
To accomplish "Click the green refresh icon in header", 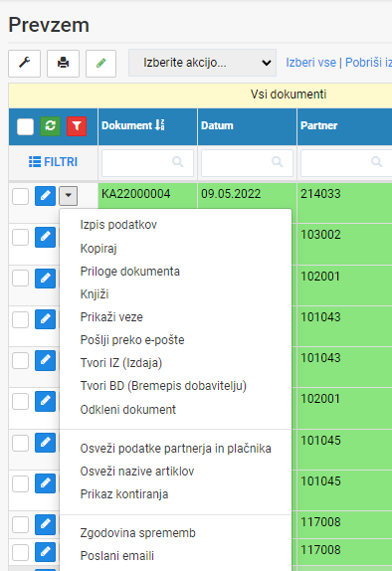I will pos(51,126).
